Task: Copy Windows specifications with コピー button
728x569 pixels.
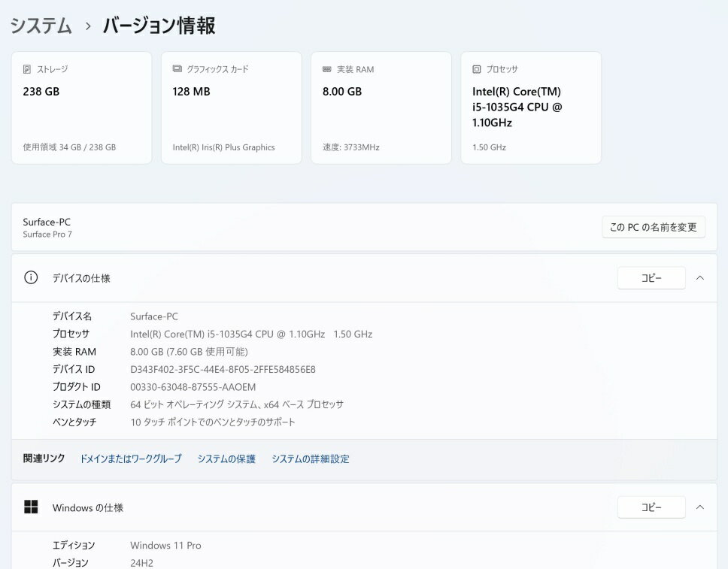Action: point(651,507)
